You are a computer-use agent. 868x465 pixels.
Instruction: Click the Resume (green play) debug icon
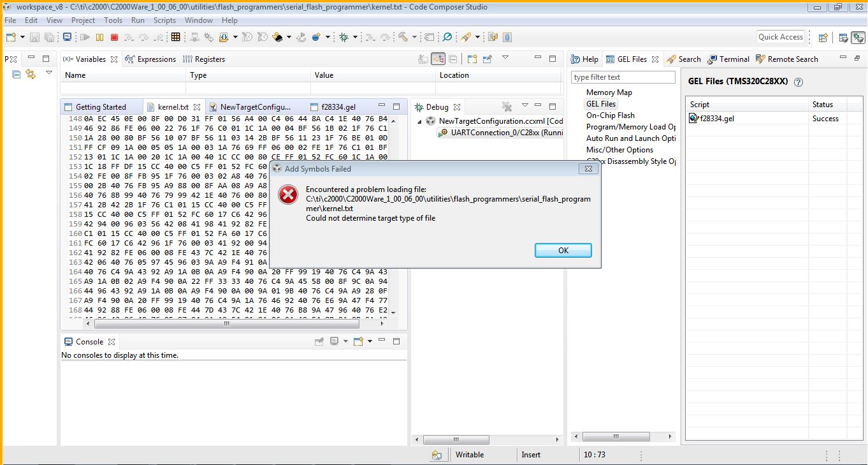point(85,37)
